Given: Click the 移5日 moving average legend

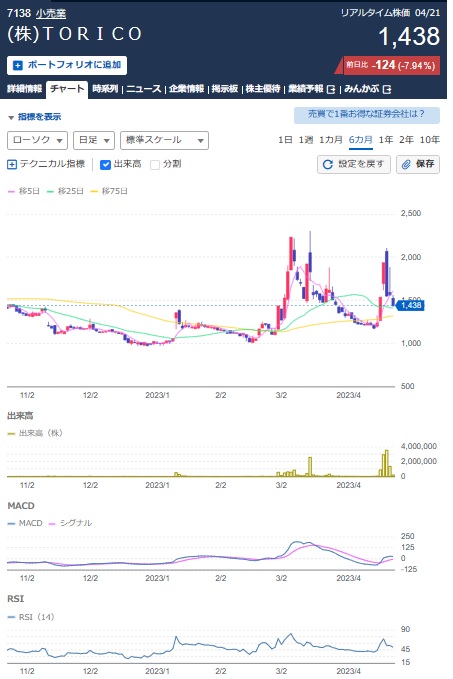Looking at the screenshot, I should point(24,191).
